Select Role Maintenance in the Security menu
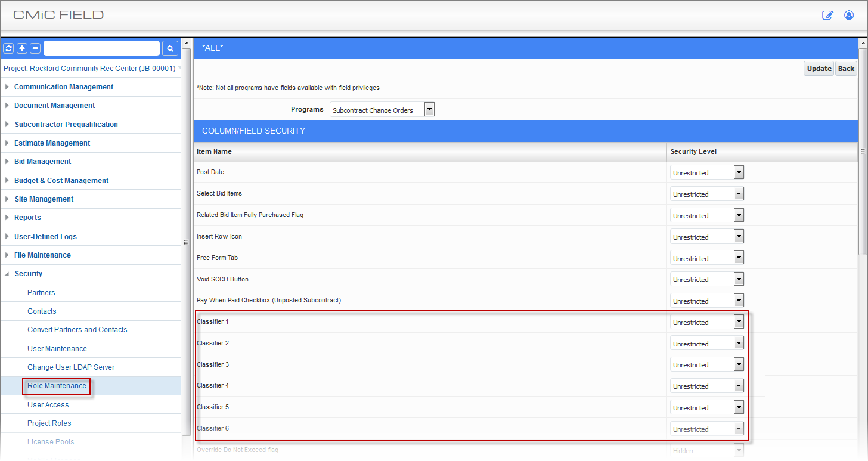This screenshot has width=868, height=461. click(x=57, y=386)
